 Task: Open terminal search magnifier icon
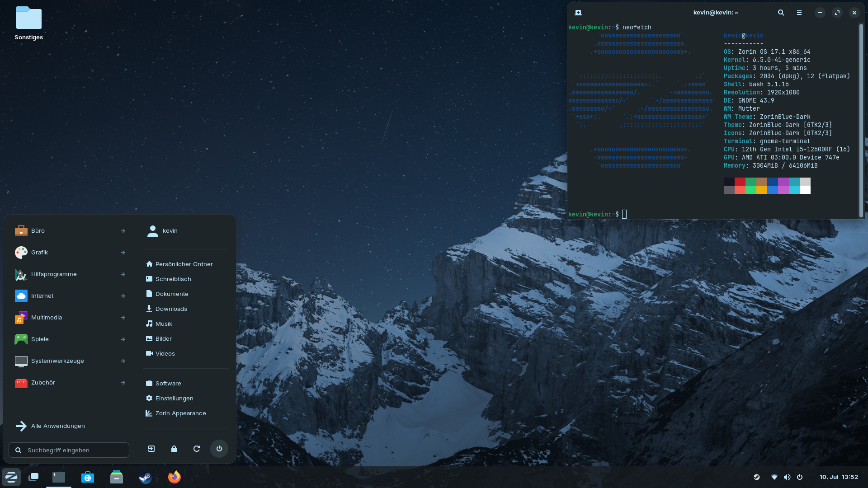click(781, 13)
